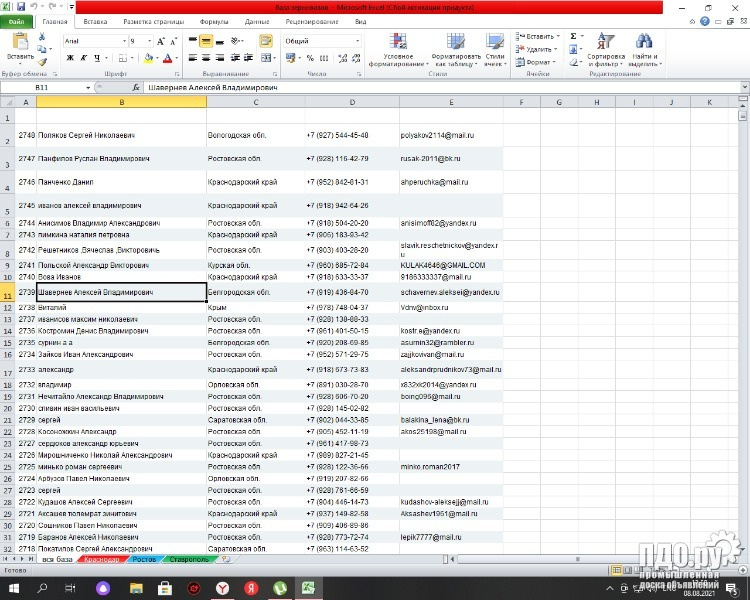
Task: Open the Формулы ribbon tab
Action: [x=213, y=21]
